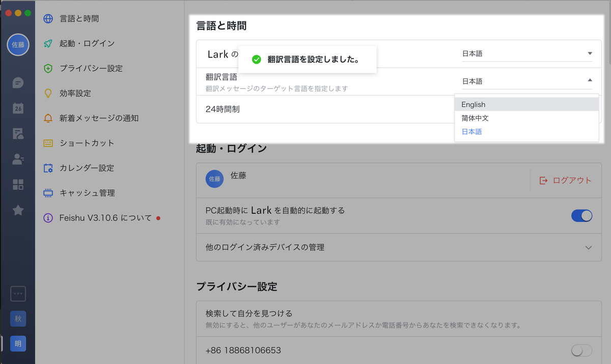Click the ログアウト button
611x364 pixels.
coord(566,180)
